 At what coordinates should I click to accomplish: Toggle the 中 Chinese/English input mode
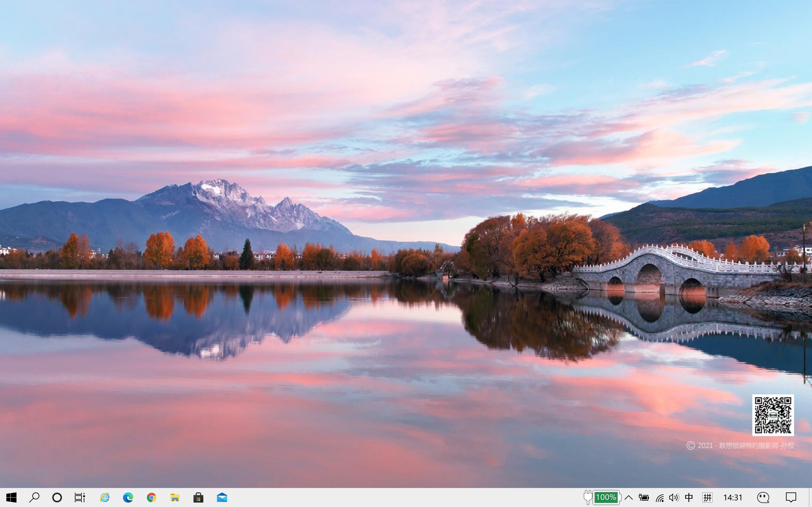click(x=689, y=497)
